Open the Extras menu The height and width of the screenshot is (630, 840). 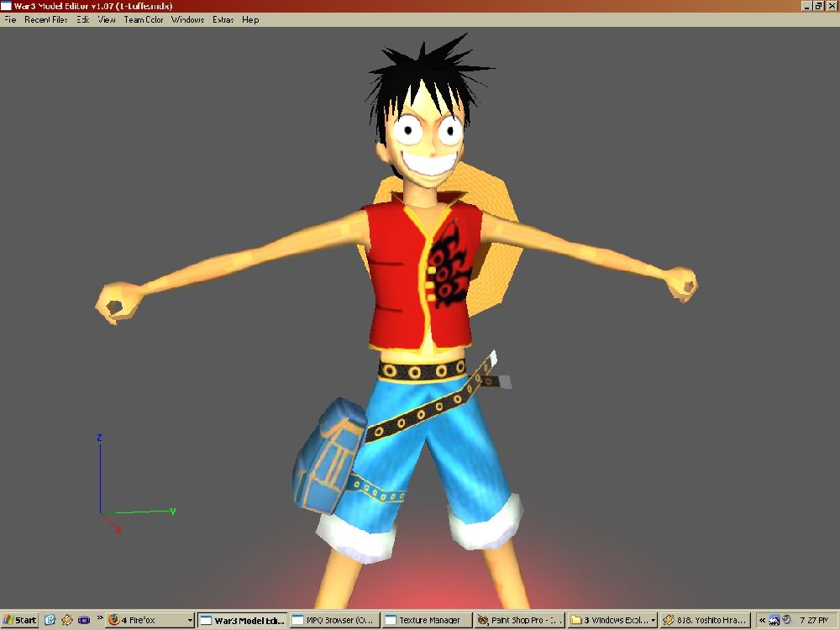(x=223, y=20)
